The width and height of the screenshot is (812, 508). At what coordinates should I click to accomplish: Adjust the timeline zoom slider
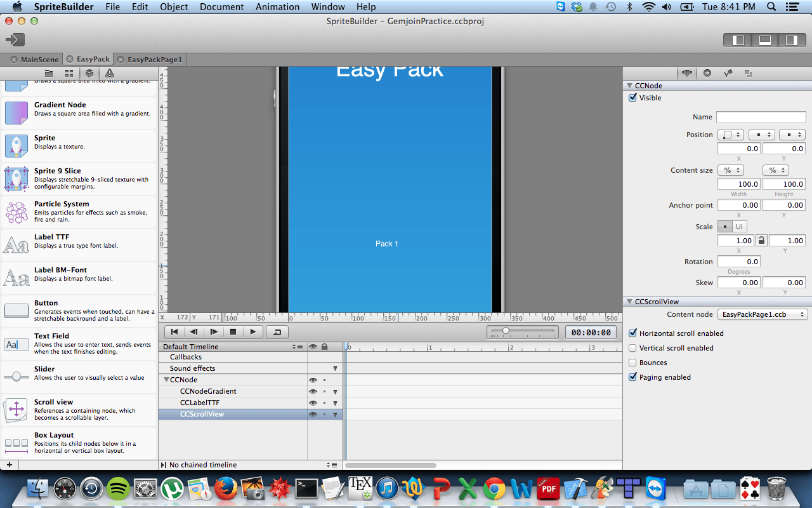coord(523,331)
